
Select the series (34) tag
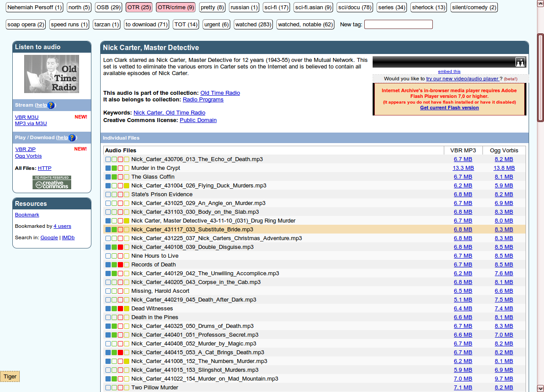point(392,7)
